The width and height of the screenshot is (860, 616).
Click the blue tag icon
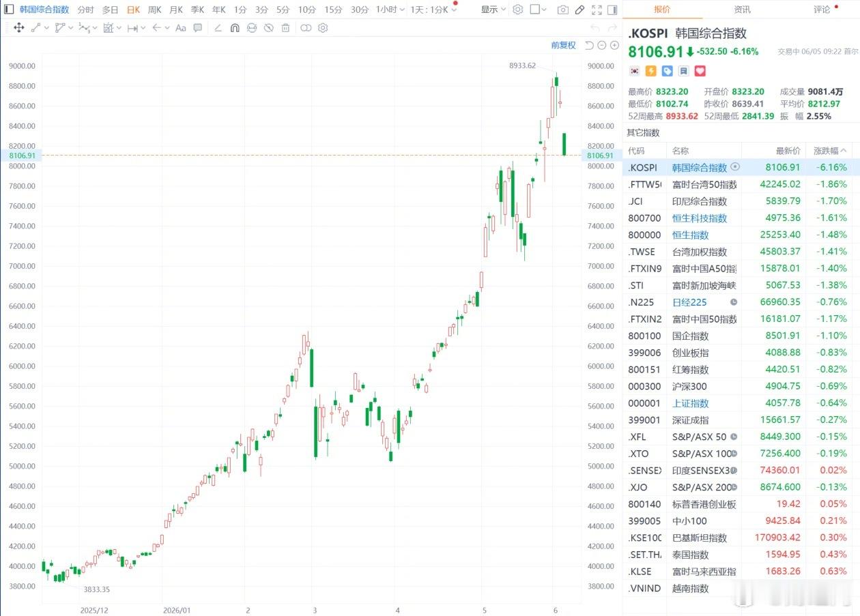point(667,71)
